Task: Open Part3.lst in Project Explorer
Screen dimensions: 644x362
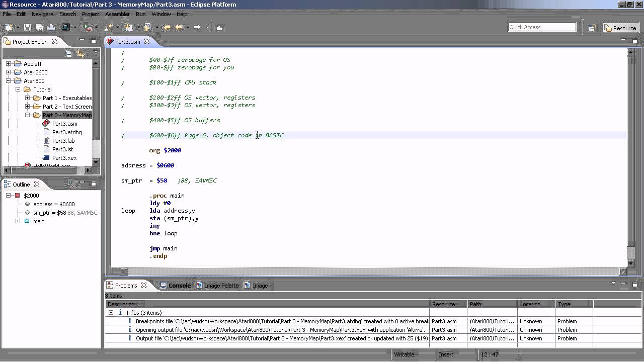Action: [x=62, y=149]
